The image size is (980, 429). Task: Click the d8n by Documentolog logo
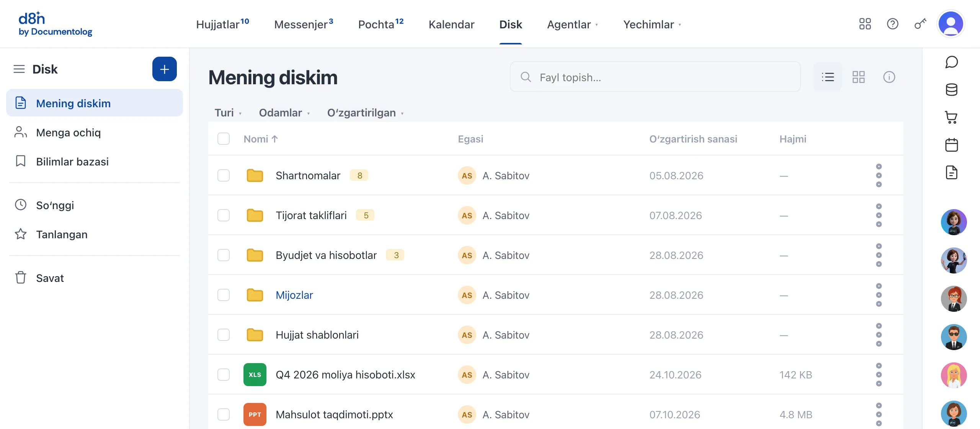[x=55, y=24]
